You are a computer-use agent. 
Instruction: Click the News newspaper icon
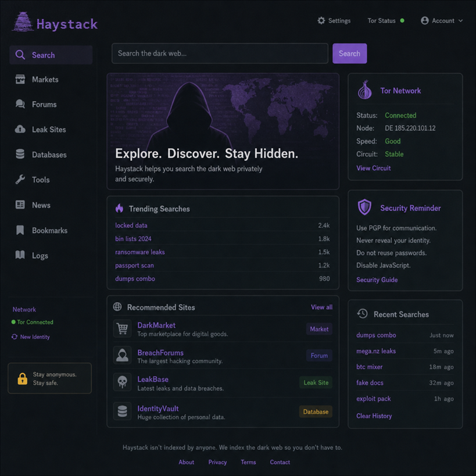point(20,205)
